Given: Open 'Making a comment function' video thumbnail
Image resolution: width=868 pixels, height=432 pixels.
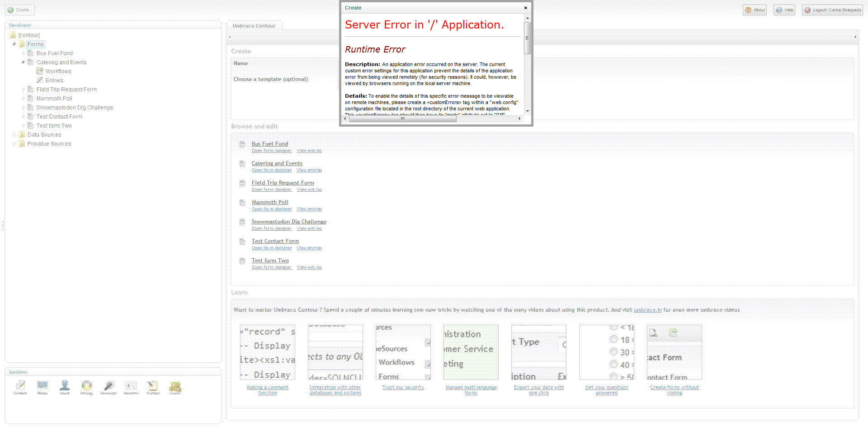Looking at the screenshot, I should 268,352.
